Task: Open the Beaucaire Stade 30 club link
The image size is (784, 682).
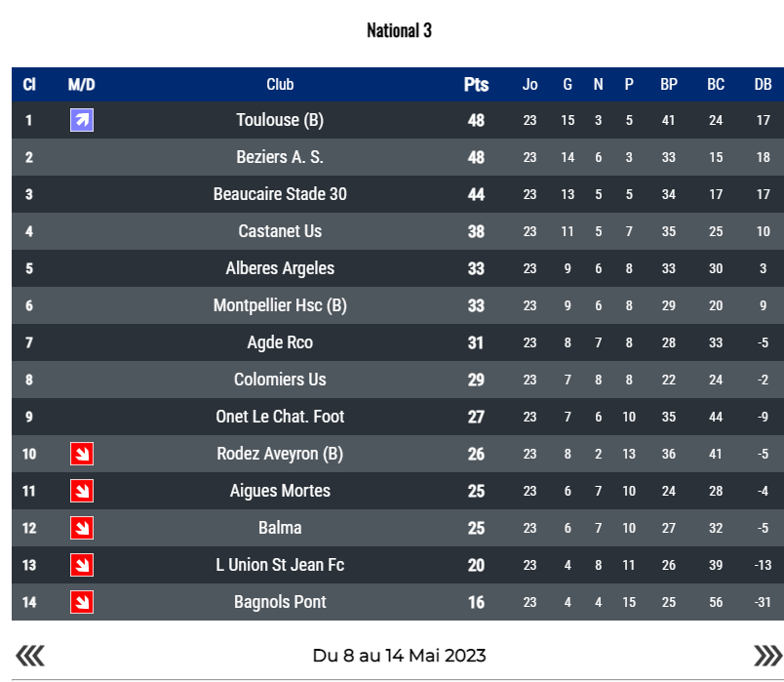Action: [x=280, y=194]
